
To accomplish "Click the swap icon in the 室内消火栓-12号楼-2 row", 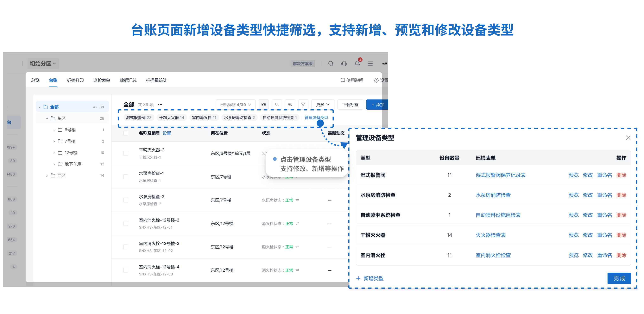I will pos(297,224).
